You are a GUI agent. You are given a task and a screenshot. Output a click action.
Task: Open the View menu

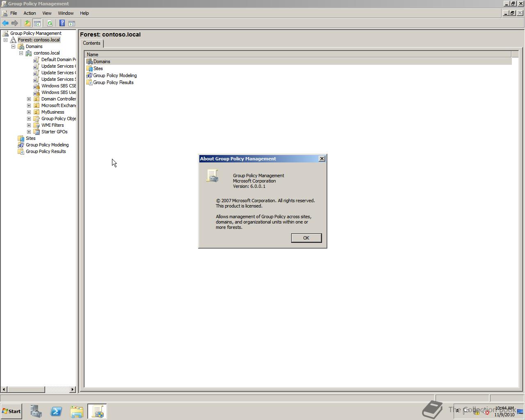tap(47, 13)
